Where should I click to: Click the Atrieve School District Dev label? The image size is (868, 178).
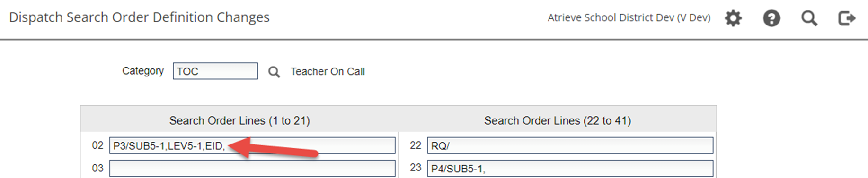pos(629,18)
